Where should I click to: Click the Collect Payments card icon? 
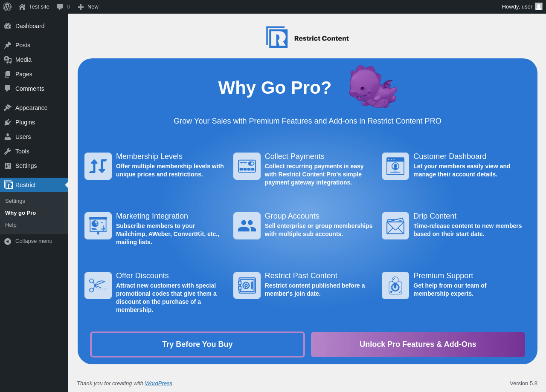point(247,166)
